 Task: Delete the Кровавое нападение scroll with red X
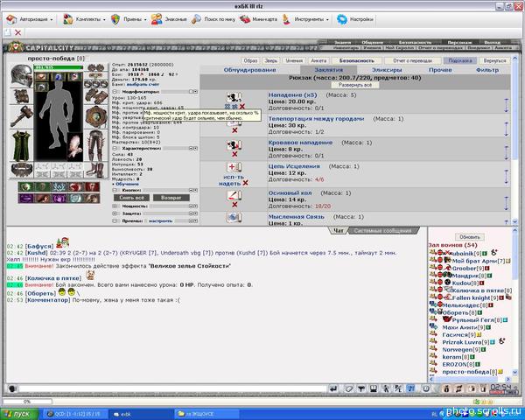coord(234,154)
